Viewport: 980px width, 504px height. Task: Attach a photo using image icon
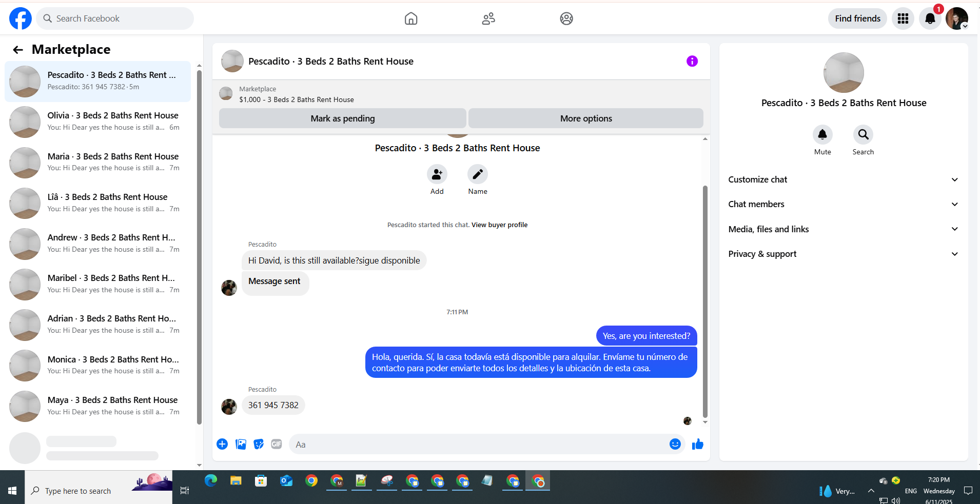pos(241,444)
